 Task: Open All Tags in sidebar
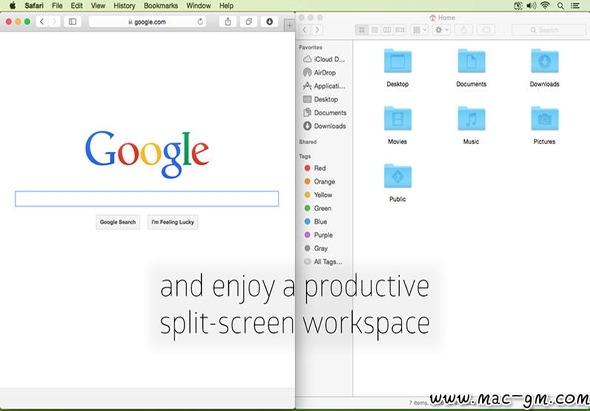(x=323, y=262)
